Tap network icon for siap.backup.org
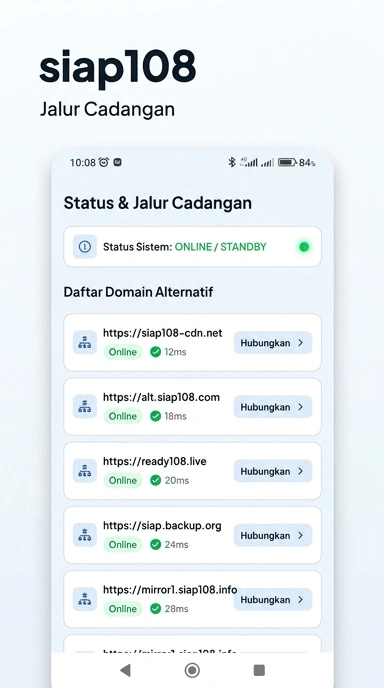 [85, 535]
